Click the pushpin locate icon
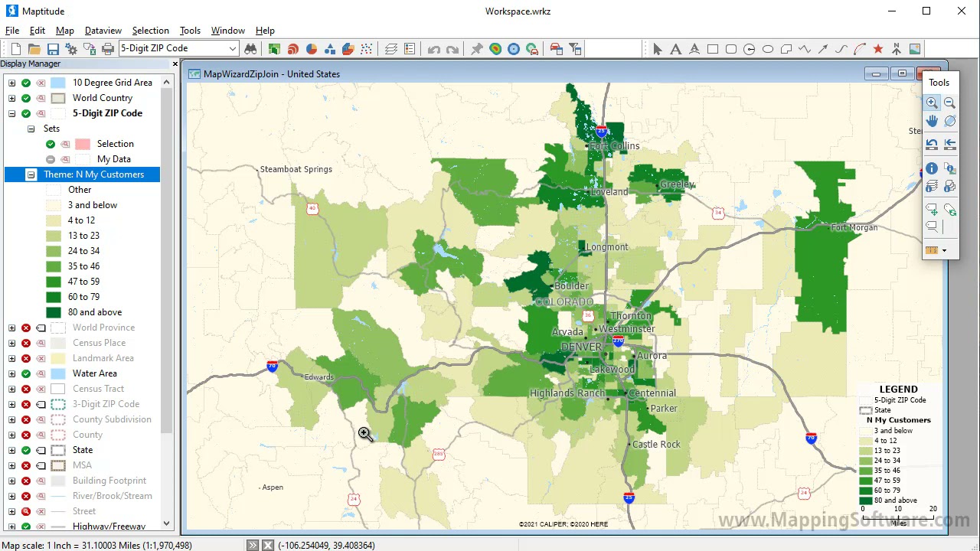 click(477, 49)
